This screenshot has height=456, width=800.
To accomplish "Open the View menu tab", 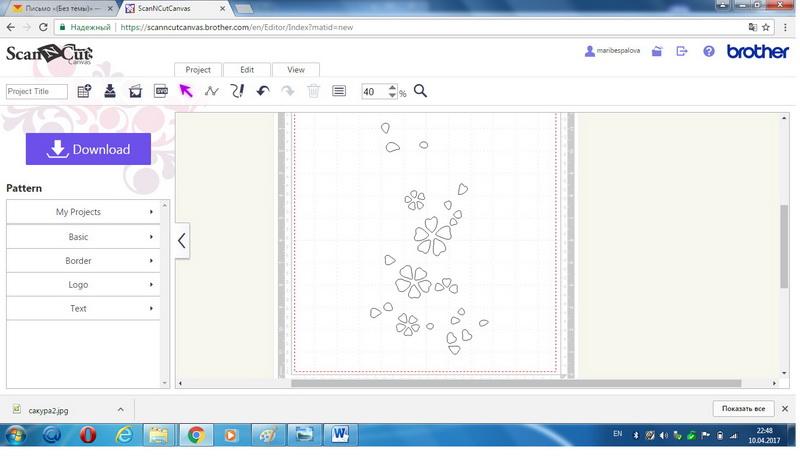I will 296,70.
